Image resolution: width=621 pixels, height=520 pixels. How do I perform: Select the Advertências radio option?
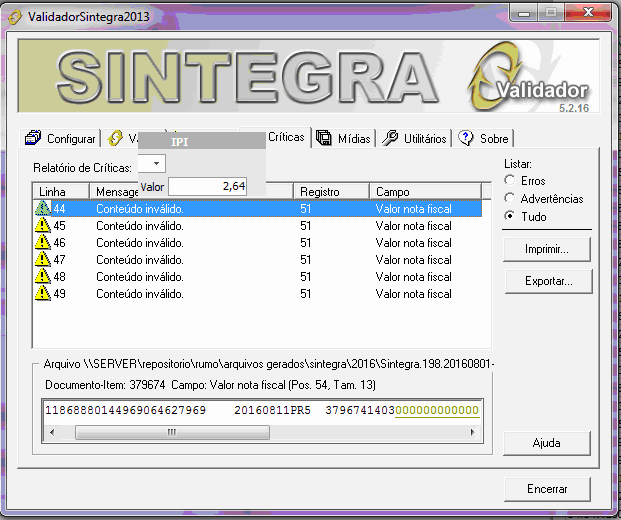(510, 198)
